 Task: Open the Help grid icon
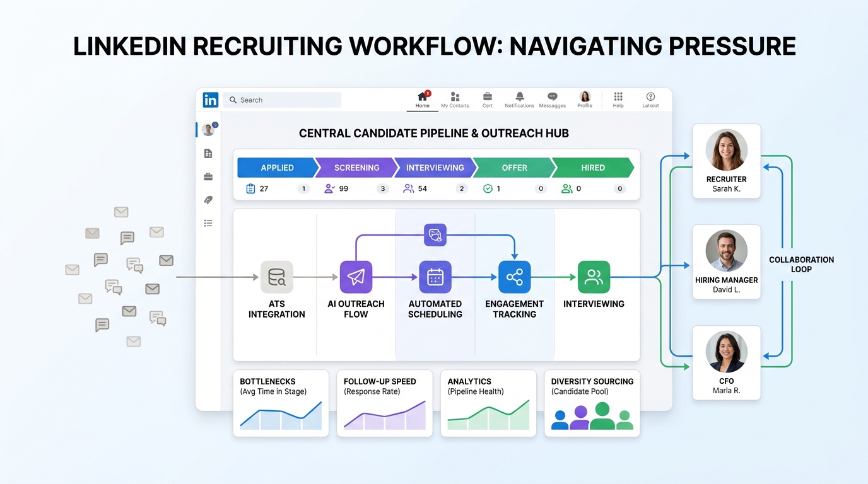click(618, 100)
